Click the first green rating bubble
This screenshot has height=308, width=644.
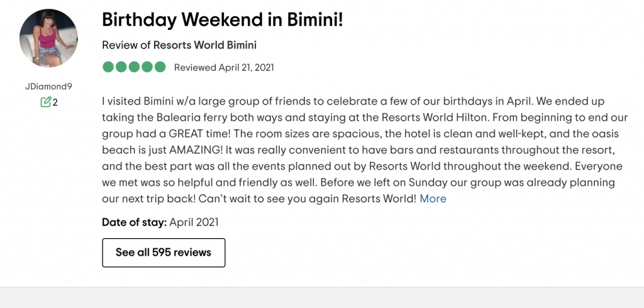point(108,67)
